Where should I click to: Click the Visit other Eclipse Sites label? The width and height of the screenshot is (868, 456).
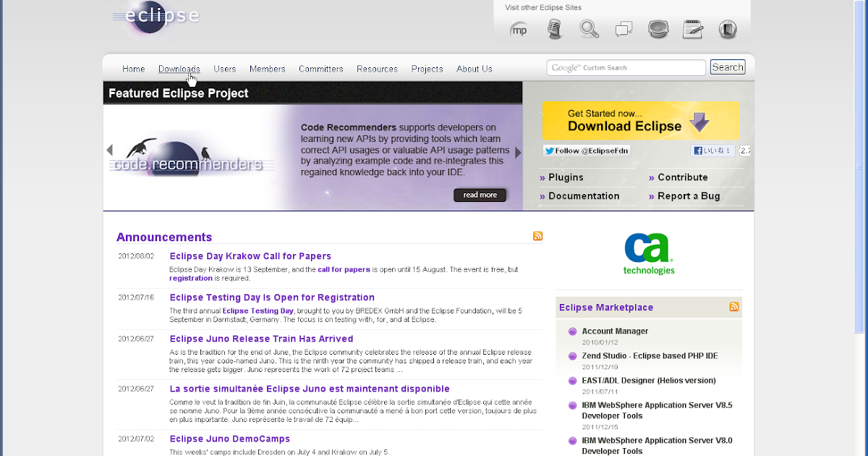pos(543,8)
